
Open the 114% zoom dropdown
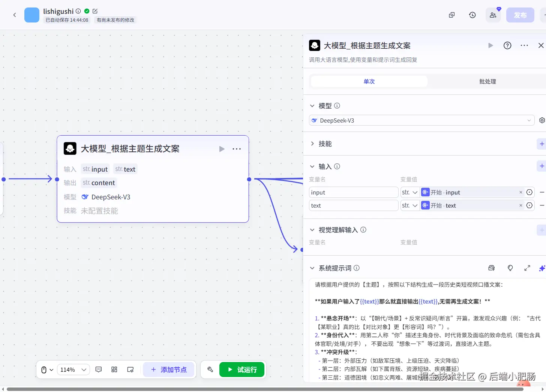73,370
